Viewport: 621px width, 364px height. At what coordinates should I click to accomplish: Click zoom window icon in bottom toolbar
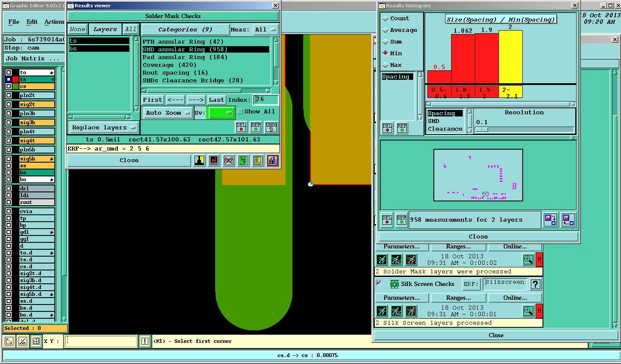[9, 342]
